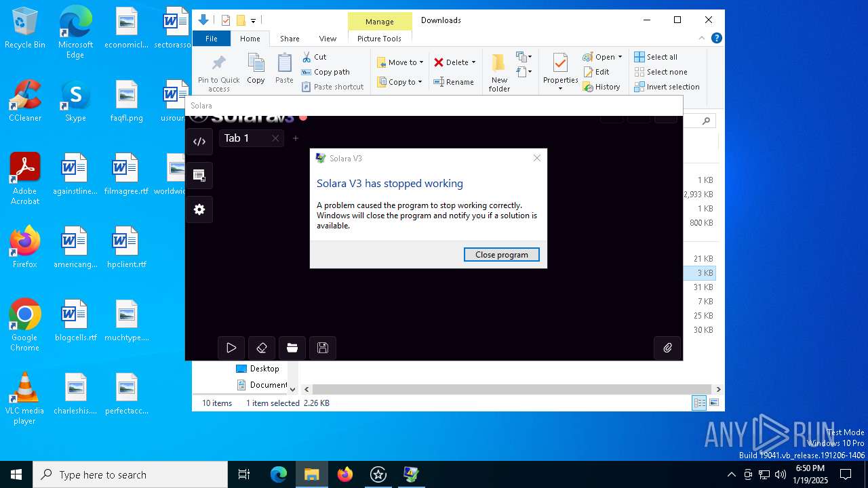This screenshot has height=488, width=868.
Task: Click Rename in the ribbon
Action: [x=454, y=82]
